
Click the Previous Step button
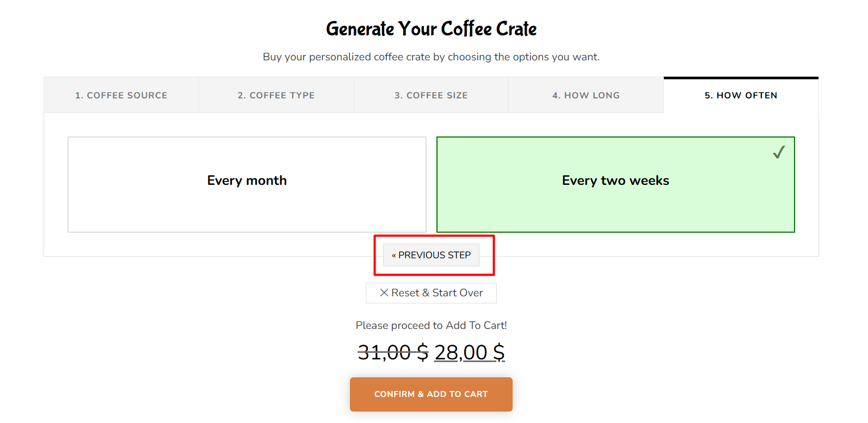click(x=431, y=255)
